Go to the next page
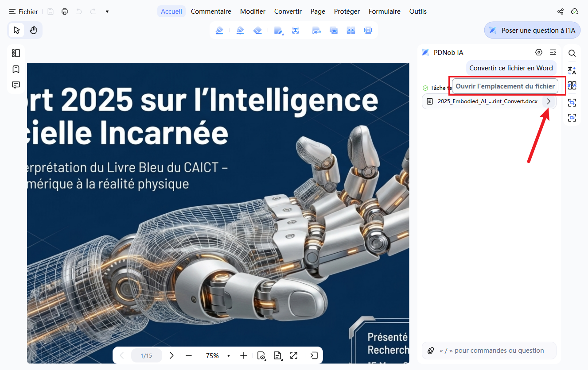The width and height of the screenshot is (588, 370). [x=171, y=355]
